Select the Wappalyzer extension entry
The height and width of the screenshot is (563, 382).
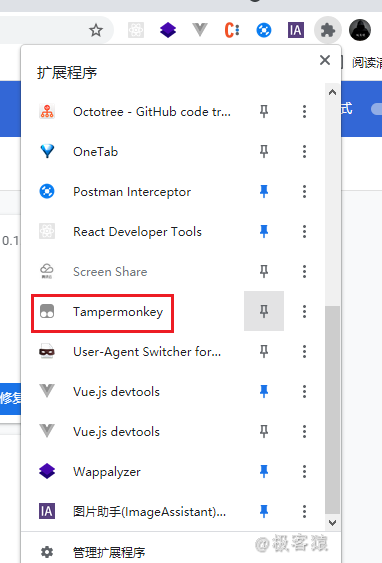tap(107, 471)
